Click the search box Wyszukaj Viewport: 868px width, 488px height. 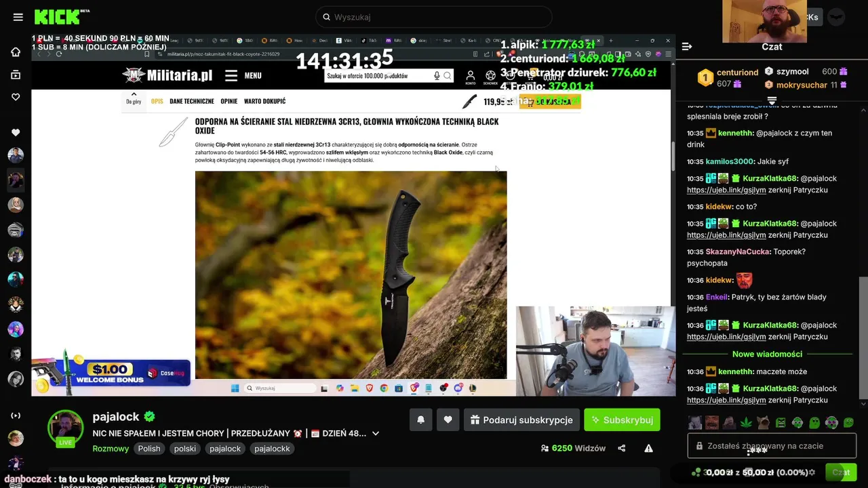(434, 17)
